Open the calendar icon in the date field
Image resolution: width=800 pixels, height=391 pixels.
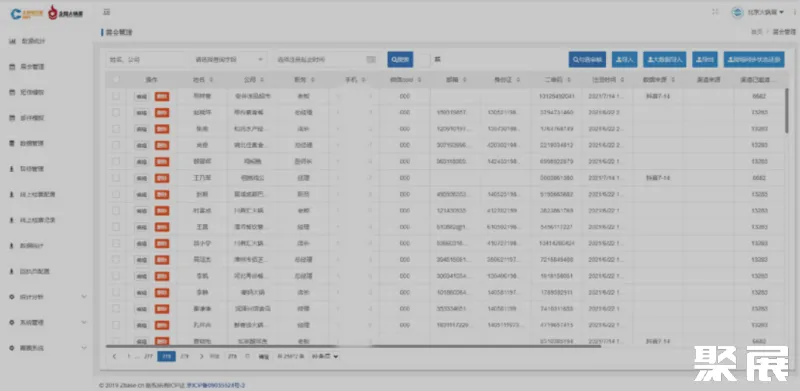(371, 60)
